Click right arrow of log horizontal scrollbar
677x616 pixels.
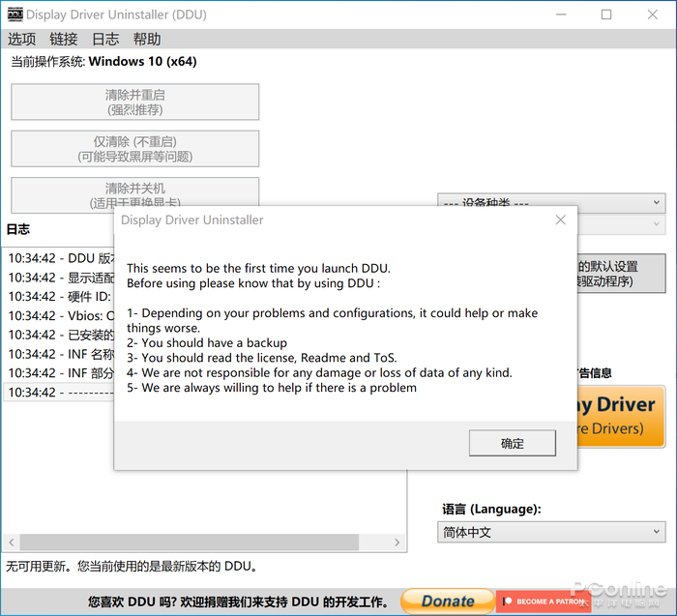click(397, 543)
